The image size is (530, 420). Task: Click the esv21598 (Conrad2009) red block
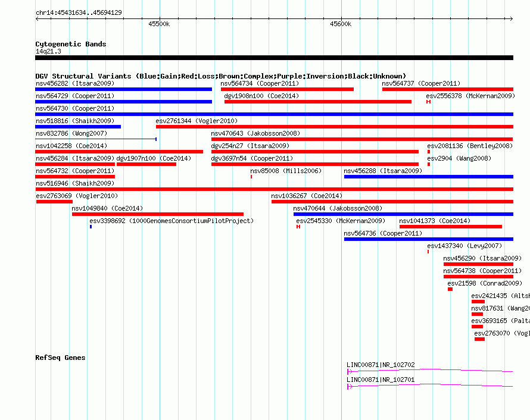click(x=450, y=289)
